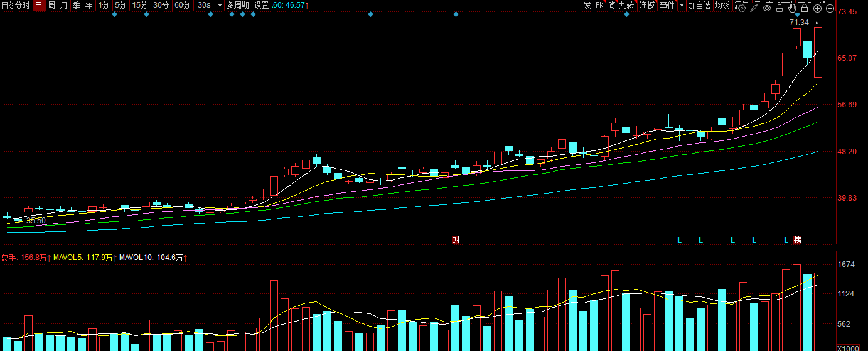Select the 15分 period

click(140, 5)
